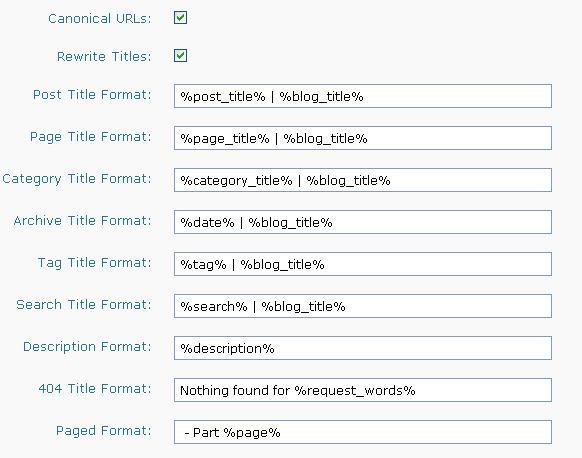The image size is (582, 458).
Task: Place cursor in Tag Title Format field
Action: point(363,264)
